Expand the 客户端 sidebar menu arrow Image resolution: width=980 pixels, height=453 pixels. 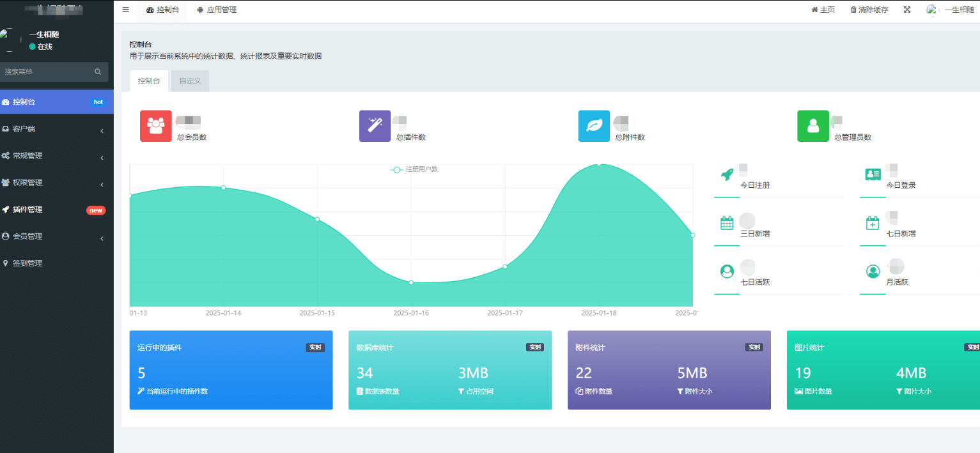click(102, 131)
